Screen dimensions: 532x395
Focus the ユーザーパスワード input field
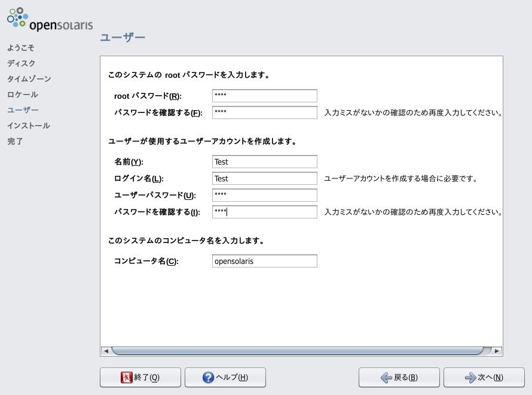[264, 195]
